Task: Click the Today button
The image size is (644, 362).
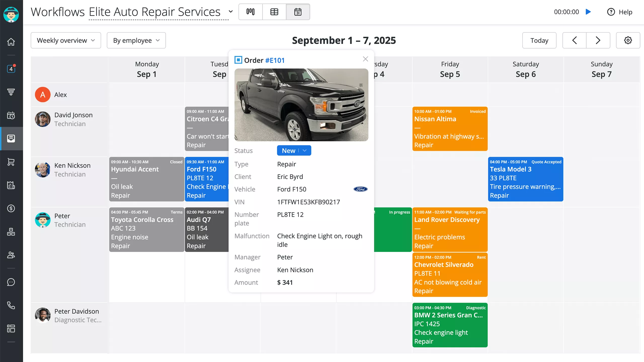Action: coord(539,40)
